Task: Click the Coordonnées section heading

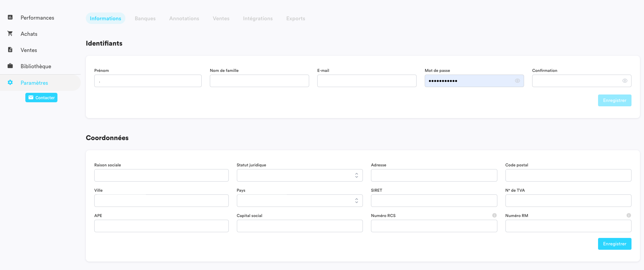Action: 107,138
